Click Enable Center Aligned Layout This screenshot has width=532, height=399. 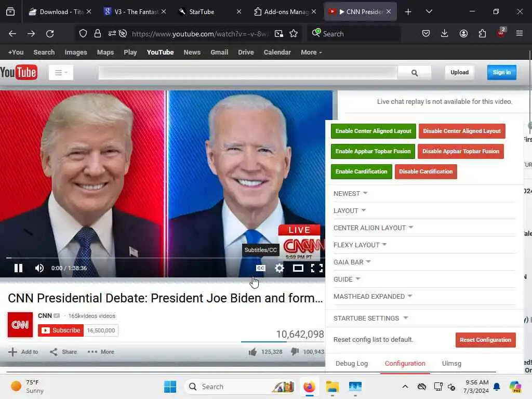point(373,131)
